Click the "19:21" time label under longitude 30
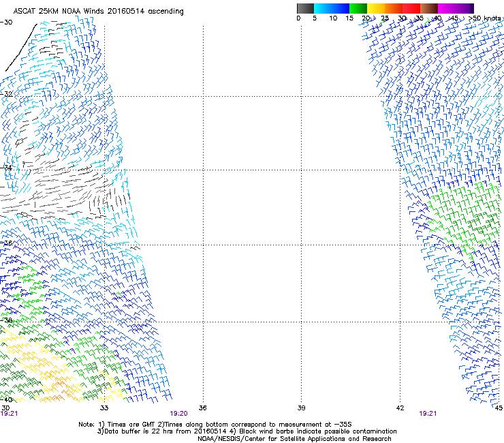This screenshot has height=443, width=504. click(x=10, y=414)
